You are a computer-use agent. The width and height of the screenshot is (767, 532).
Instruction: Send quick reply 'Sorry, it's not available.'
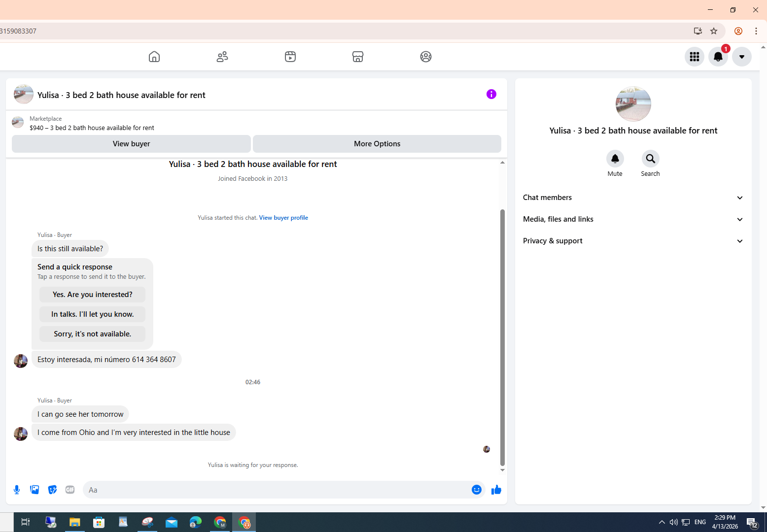tap(93, 334)
